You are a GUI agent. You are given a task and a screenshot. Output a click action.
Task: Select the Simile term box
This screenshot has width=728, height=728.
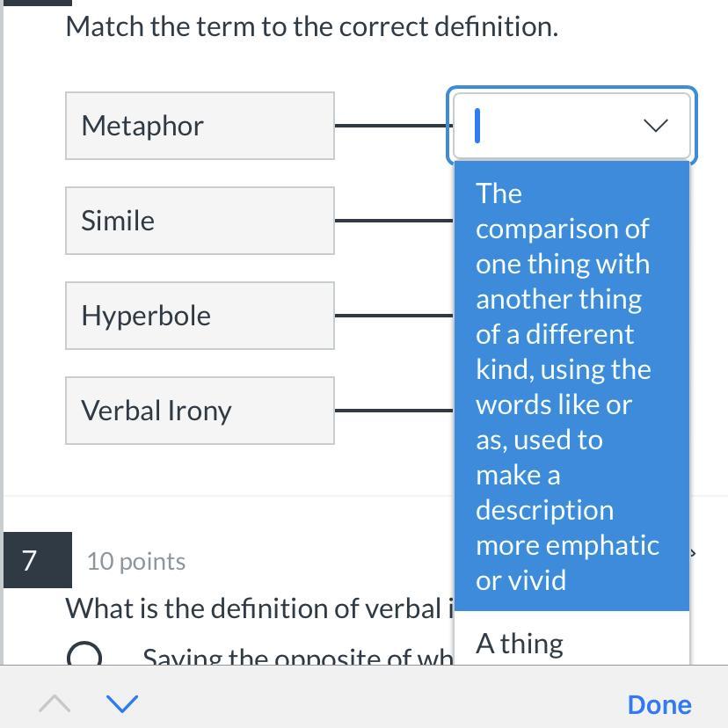pyautogui.click(x=200, y=221)
